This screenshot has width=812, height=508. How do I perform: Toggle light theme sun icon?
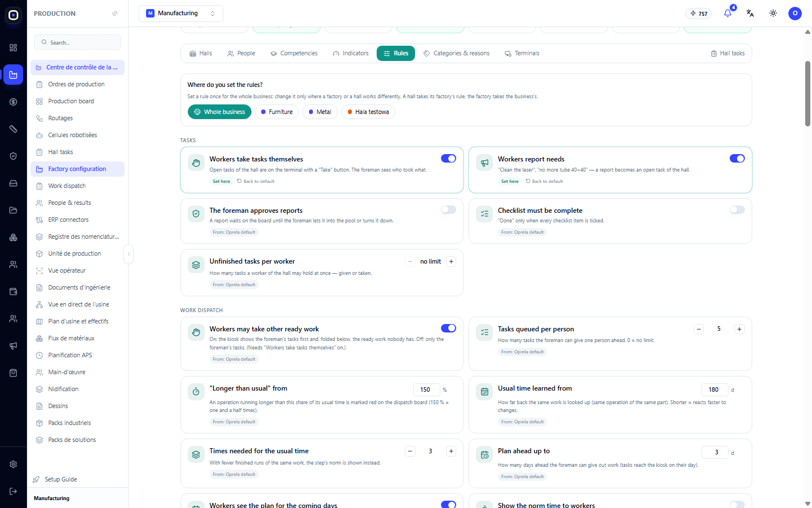(x=773, y=13)
